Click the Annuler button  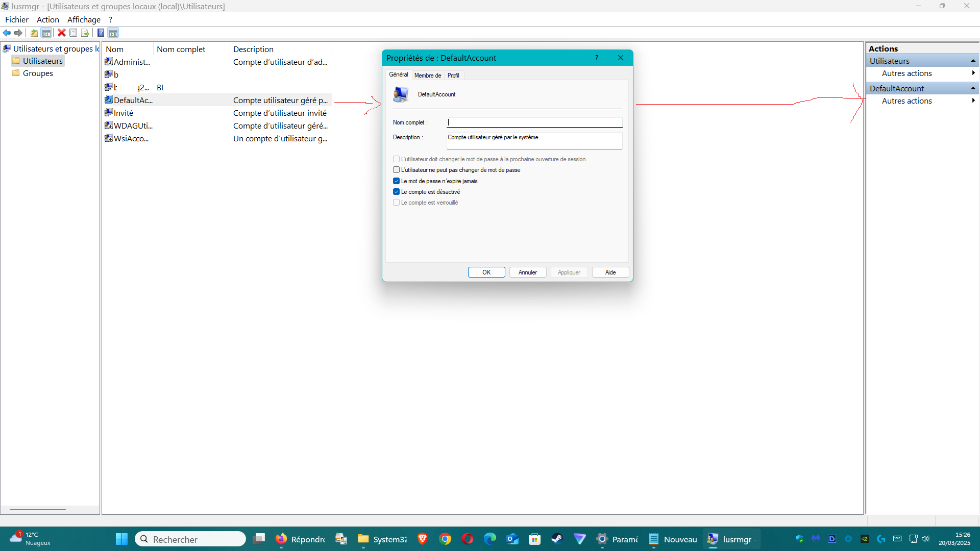527,272
